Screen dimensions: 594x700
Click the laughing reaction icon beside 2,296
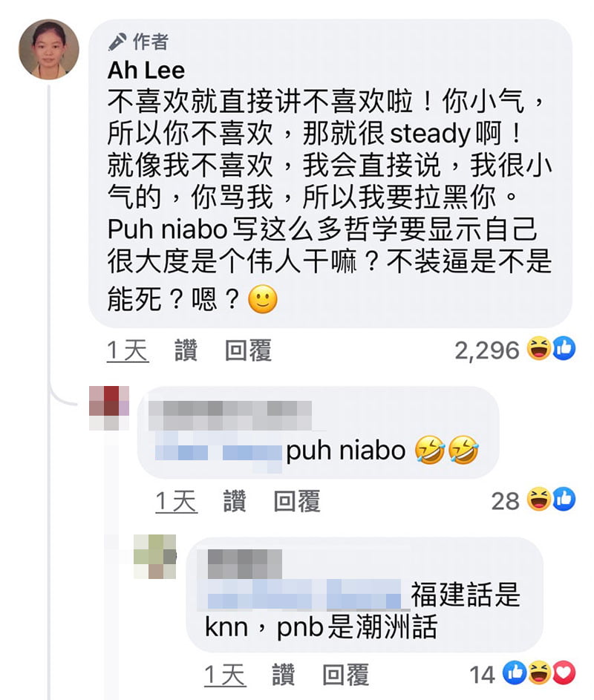(539, 349)
